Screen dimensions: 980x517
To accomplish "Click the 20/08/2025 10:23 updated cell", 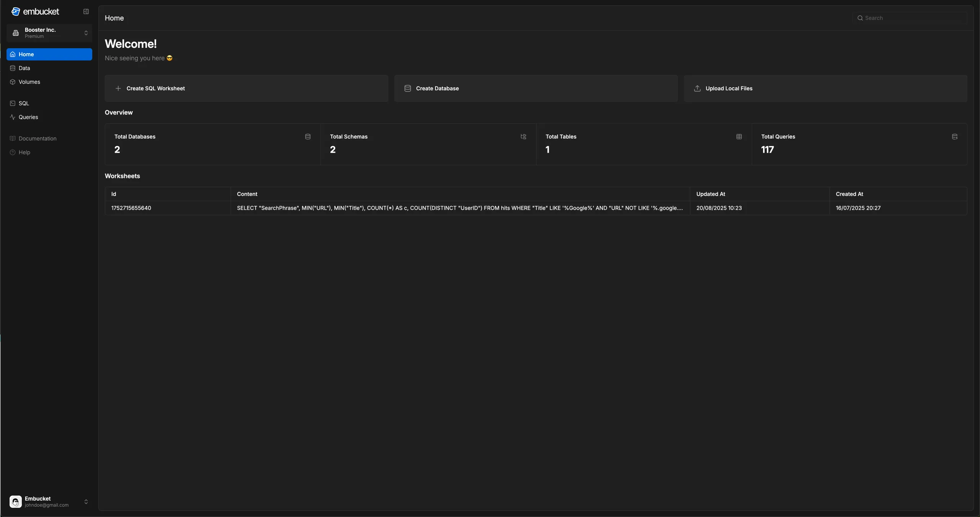I will pos(760,208).
